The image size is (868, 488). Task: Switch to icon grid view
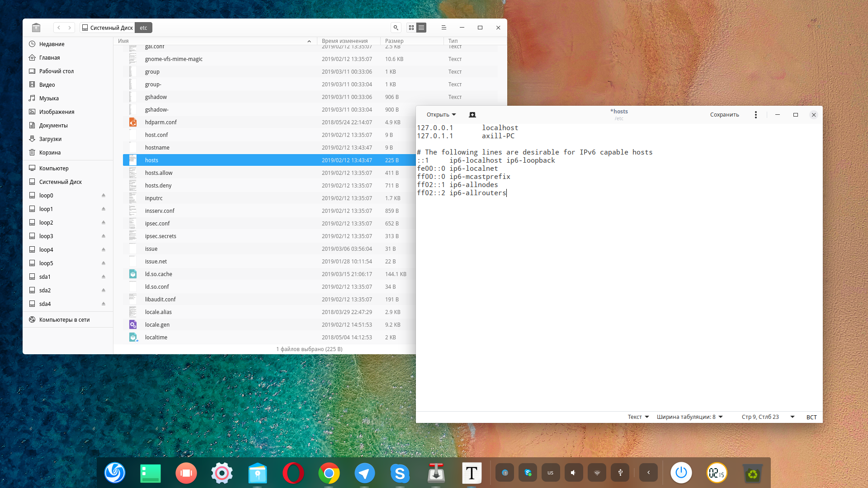tap(411, 28)
